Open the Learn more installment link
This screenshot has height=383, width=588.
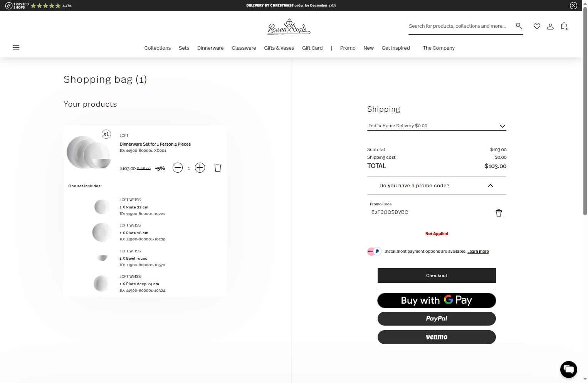[x=478, y=251]
